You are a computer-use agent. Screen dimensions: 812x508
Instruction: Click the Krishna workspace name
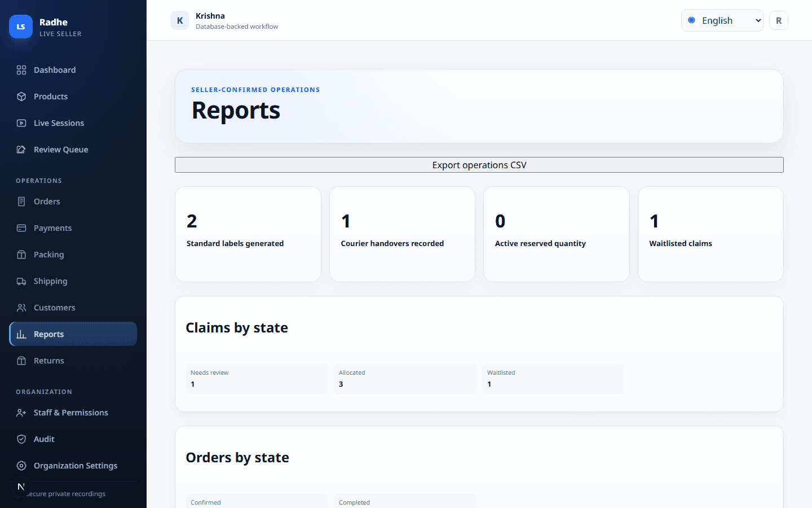point(210,16)
